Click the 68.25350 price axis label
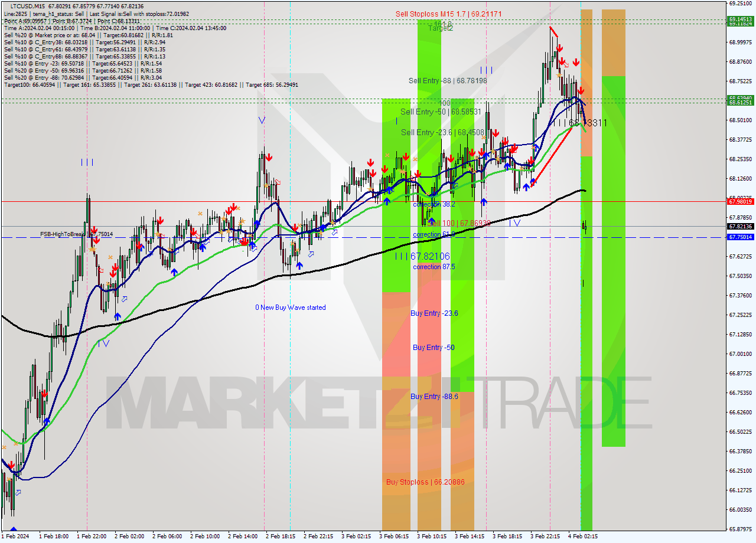The image size is (756, 543). pos(740,159)
